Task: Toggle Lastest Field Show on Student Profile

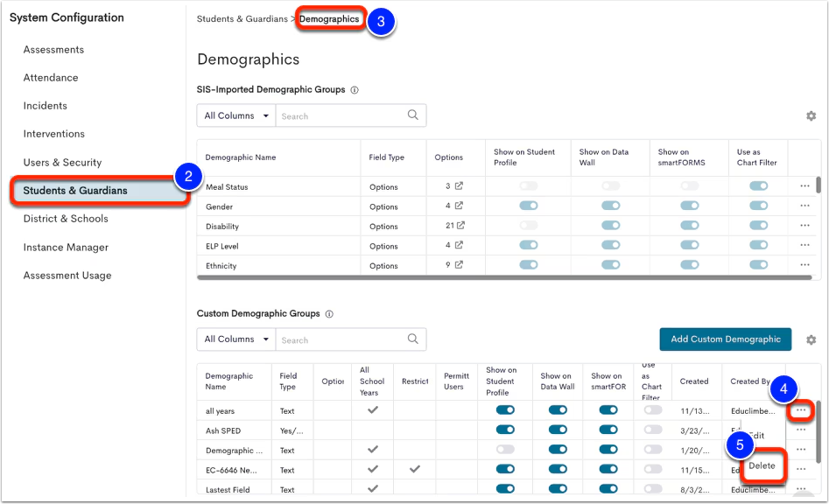Action: pyautogui.click(x=505, y=488)
